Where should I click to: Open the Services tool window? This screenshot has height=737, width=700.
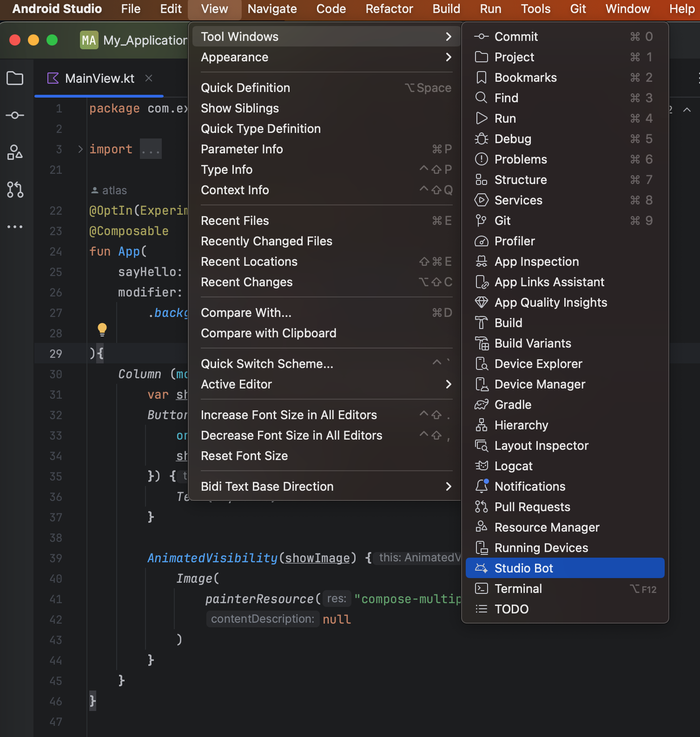point(565,200)
